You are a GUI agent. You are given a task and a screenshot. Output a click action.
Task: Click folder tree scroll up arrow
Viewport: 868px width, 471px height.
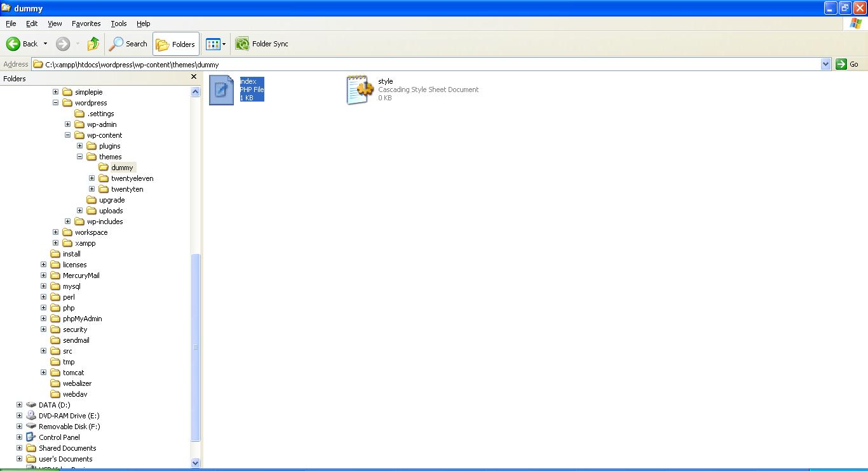pos(195,91)
